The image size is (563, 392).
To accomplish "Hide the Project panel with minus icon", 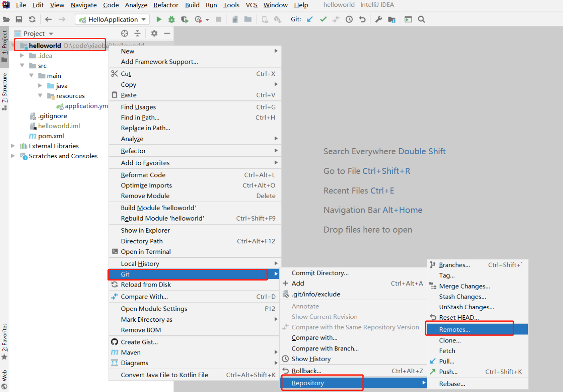I will point(167,33).
